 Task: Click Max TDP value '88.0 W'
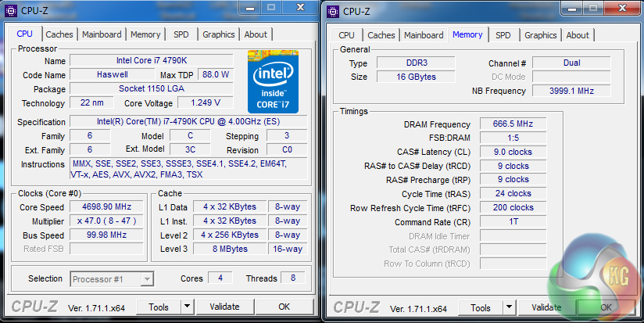[216, 75]
